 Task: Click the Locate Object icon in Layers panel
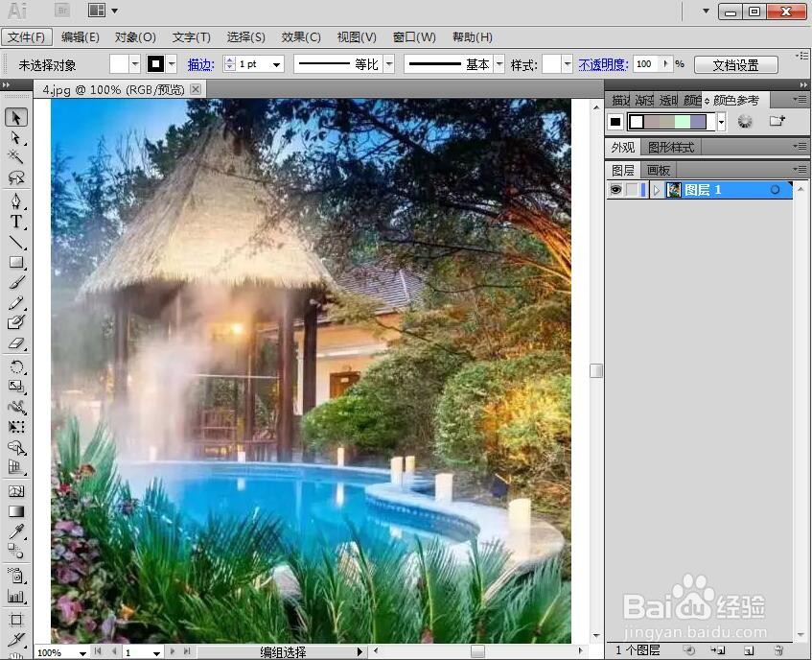coord(688,650)
